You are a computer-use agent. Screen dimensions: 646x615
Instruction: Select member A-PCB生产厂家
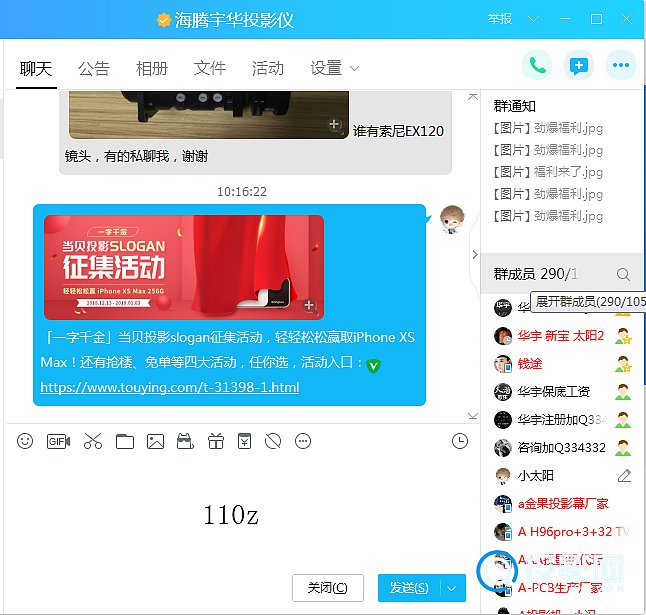562,587
